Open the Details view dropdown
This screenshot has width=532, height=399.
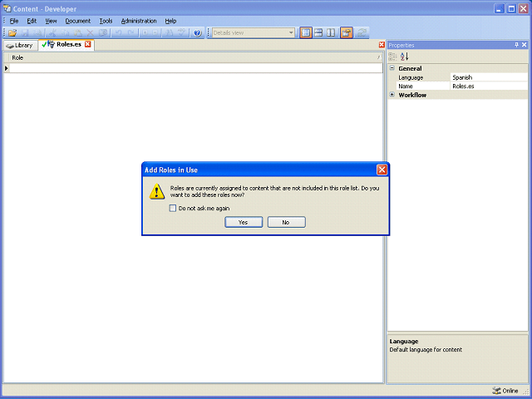click(291, 33)
